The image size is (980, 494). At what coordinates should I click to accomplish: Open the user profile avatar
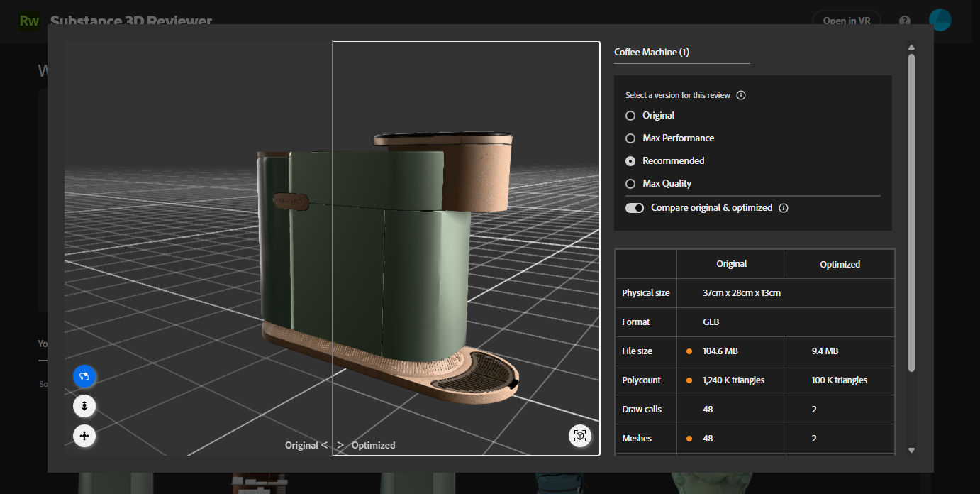940,20
